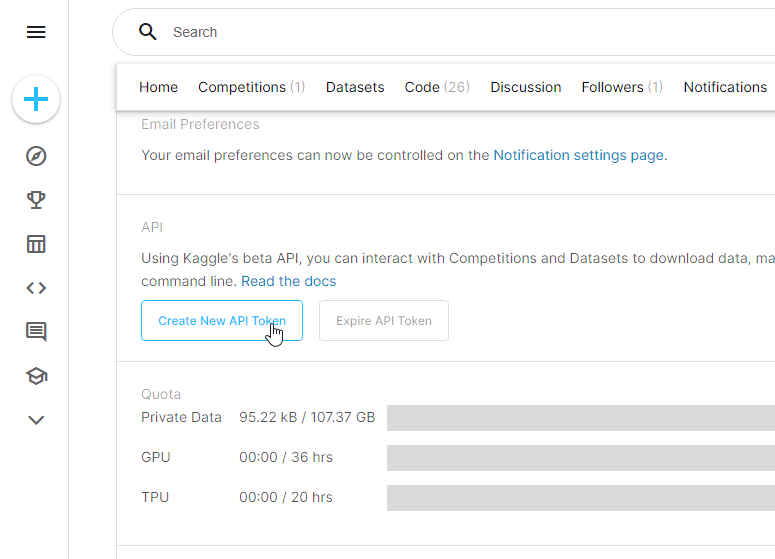775x559 pixels.
Task: Open the Read the docs link
Action: [289, 281]
